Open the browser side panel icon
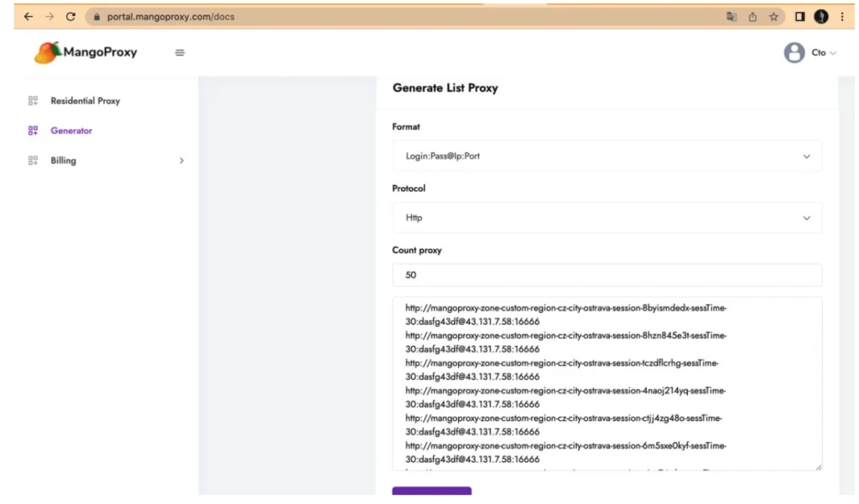Image resolution: width=859 pixels, height=504 pixels. click(x=799, y=17)
